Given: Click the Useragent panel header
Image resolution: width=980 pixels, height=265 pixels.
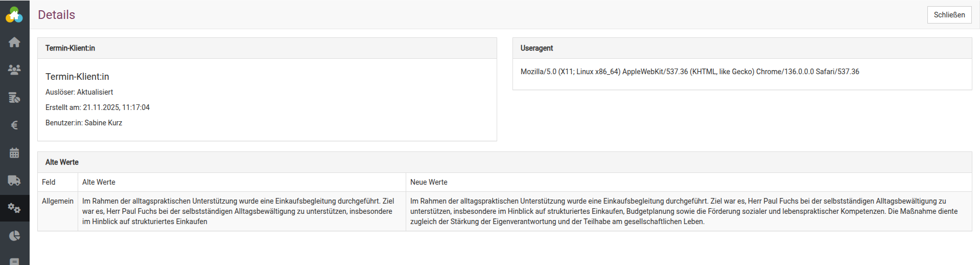Looking at the screenshot, I should [536, 48].
